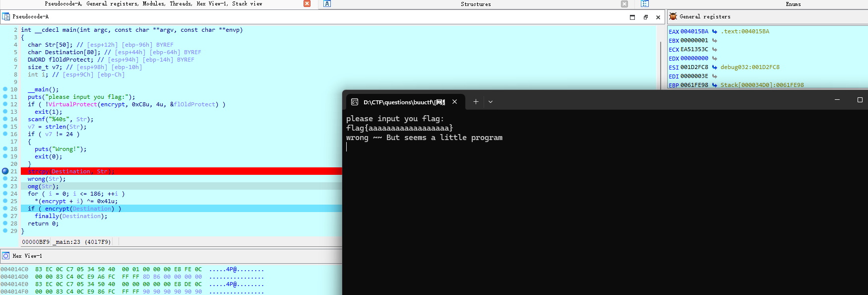Click the EAX value 004015BA
Screen dimensions: 868x295
coord(694,31)
